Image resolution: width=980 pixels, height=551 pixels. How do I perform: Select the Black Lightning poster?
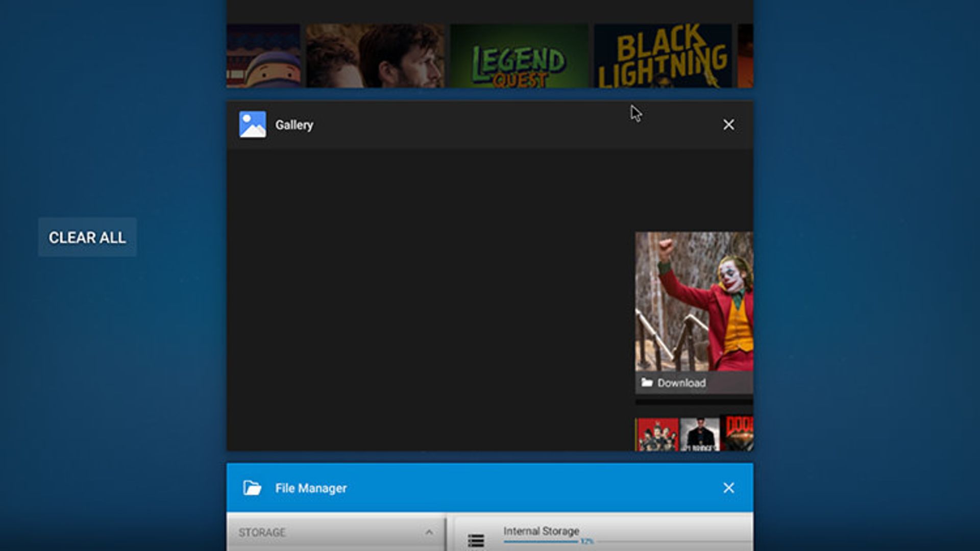click(x=663, y=56)
